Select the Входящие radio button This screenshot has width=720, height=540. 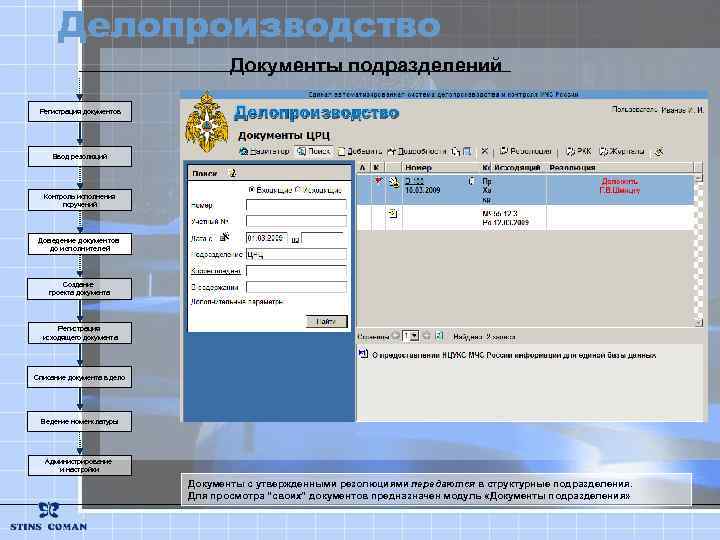tap(251, 189)
